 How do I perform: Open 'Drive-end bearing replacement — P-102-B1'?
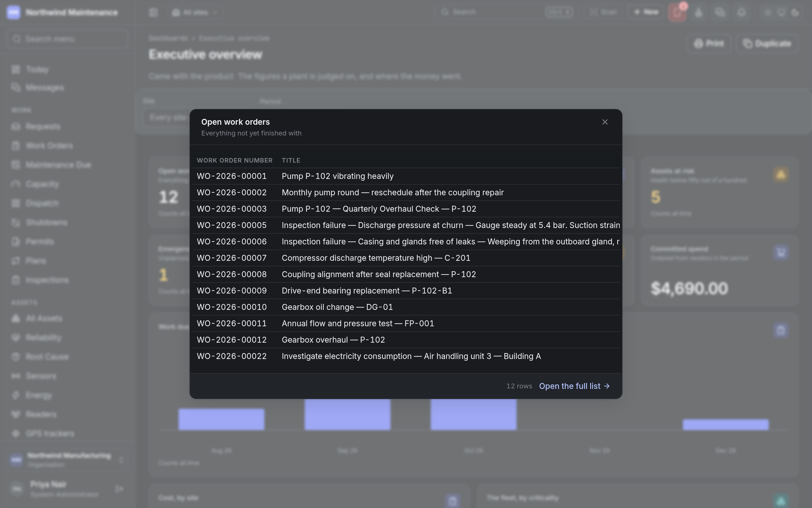(367, 291)
